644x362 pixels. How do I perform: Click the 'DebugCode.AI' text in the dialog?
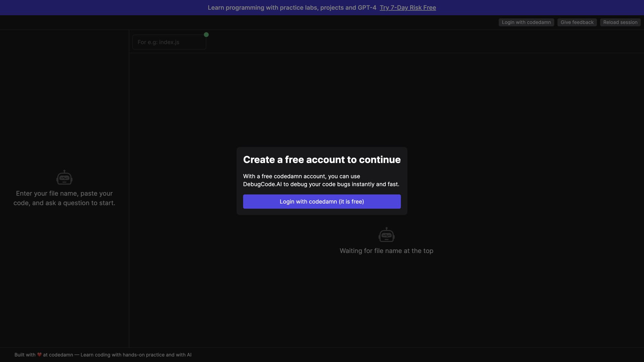262,184
